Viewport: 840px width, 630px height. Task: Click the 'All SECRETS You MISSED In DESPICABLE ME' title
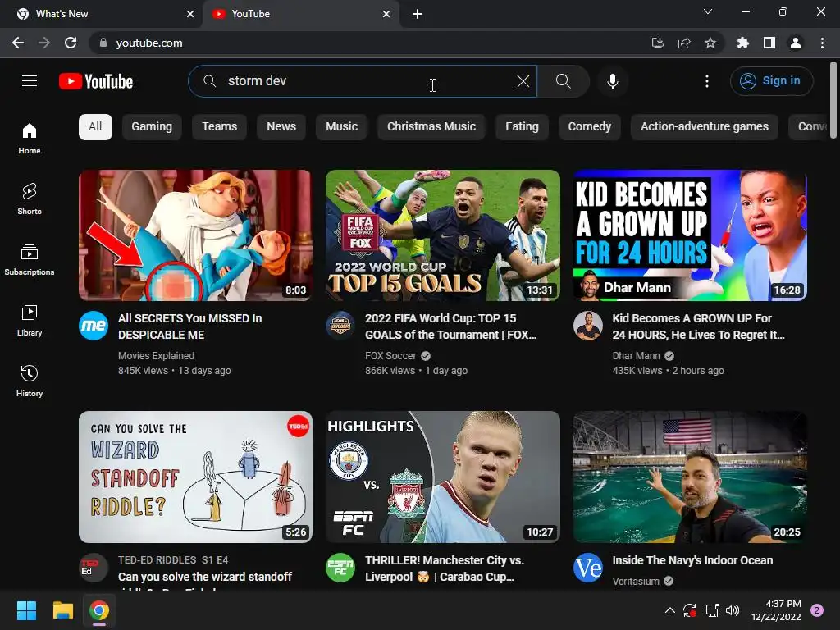(x=190, y=326)
